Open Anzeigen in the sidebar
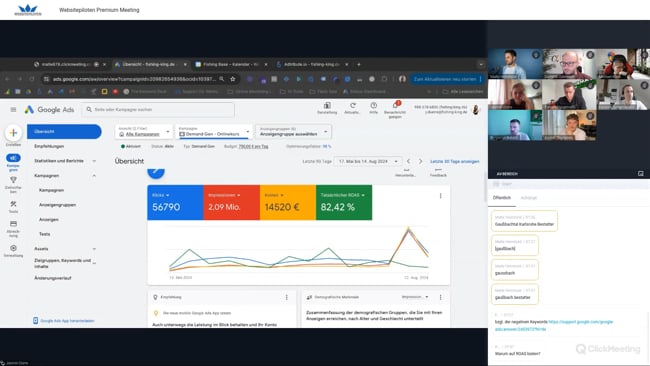Viewport: 650px width, 366px height. tap(49, 220)
